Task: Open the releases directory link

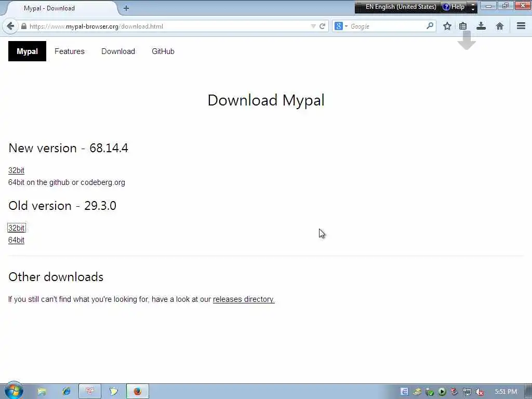Action: (244, 299)
